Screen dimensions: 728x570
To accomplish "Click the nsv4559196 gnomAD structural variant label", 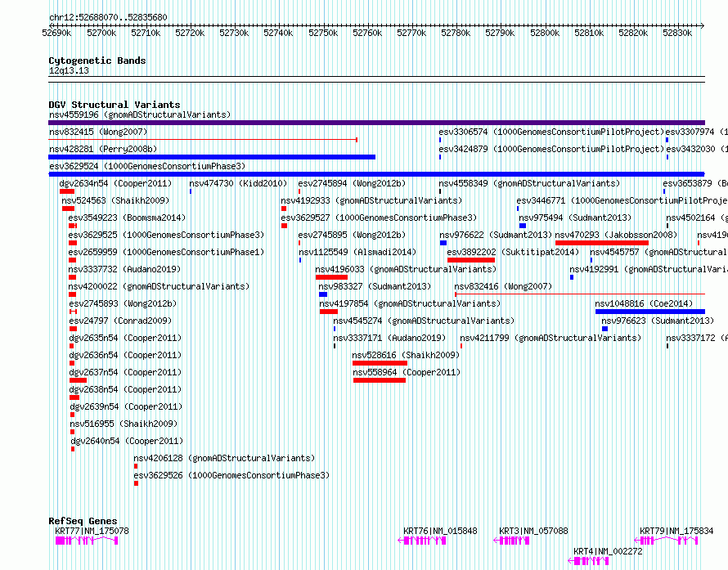I will click(140, 114).
